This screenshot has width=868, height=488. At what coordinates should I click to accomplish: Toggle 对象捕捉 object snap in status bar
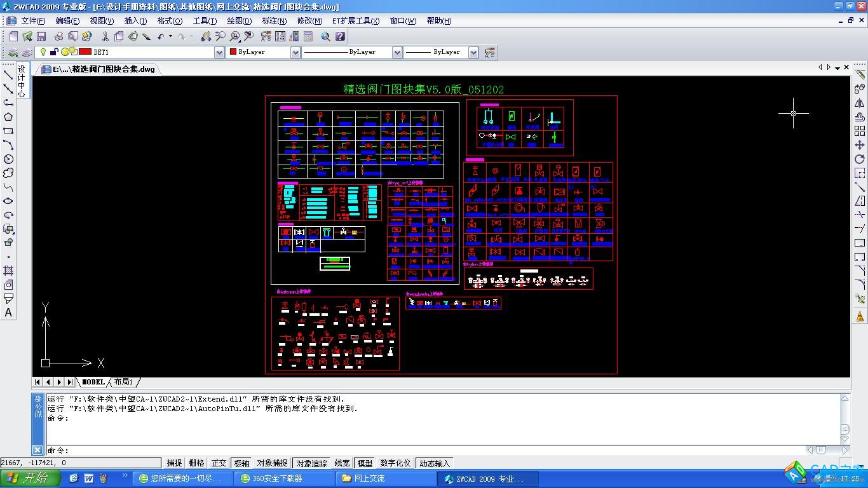[272, 463]
